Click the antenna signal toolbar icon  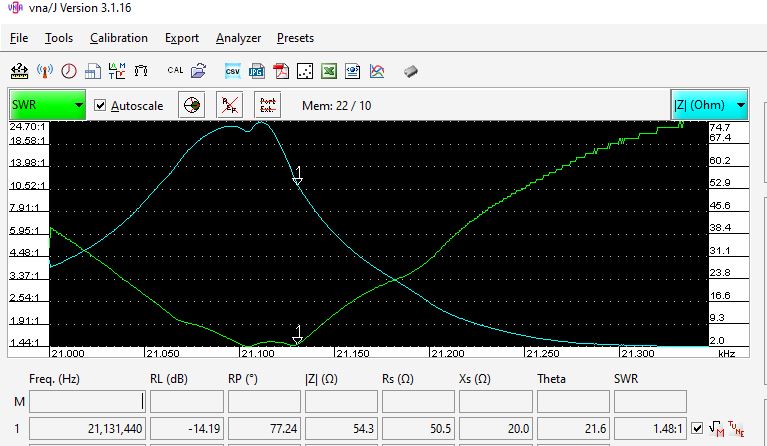(44, 71)
